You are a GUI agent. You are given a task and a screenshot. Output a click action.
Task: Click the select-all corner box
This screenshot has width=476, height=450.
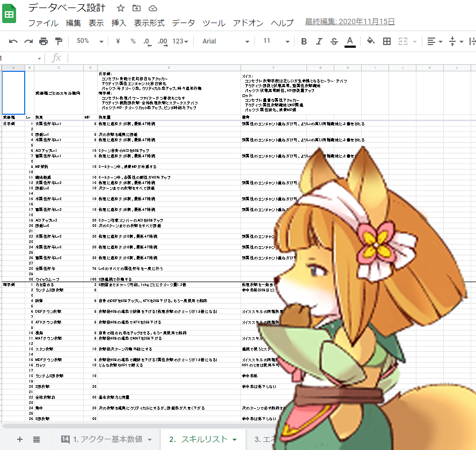coord(1,68)
